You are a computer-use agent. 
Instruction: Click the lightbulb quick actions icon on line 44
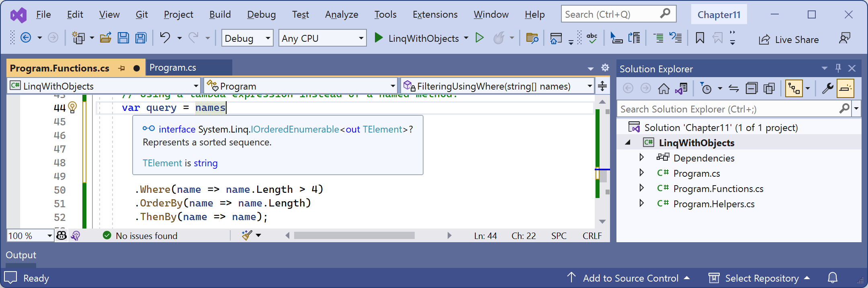pos(72,107)
